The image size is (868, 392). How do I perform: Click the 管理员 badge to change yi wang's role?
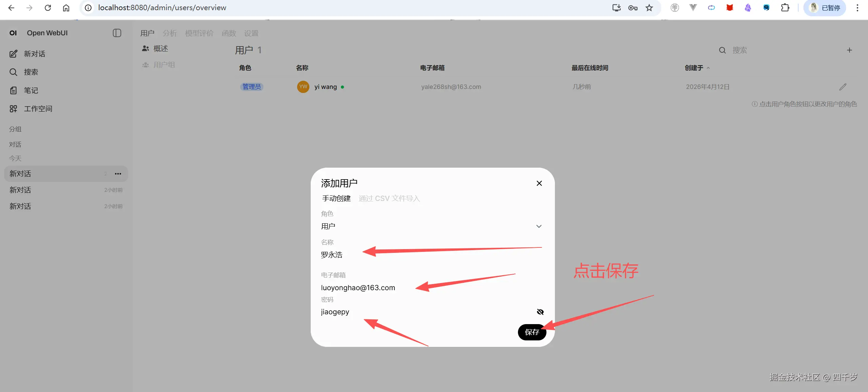coord(251,87)
